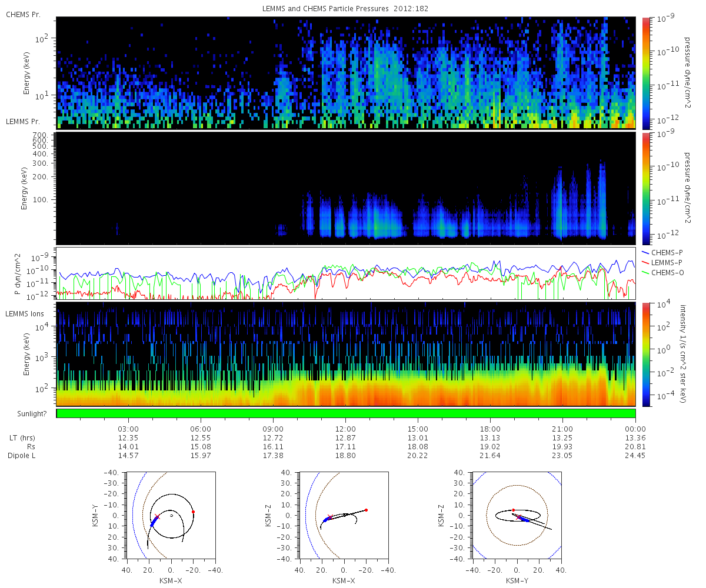Image resolution: width=706 pixels, height=588 pixels.
Task: Click the KSM-X versus KSM-Z orbit plot
Action: [x=344, y=514]
